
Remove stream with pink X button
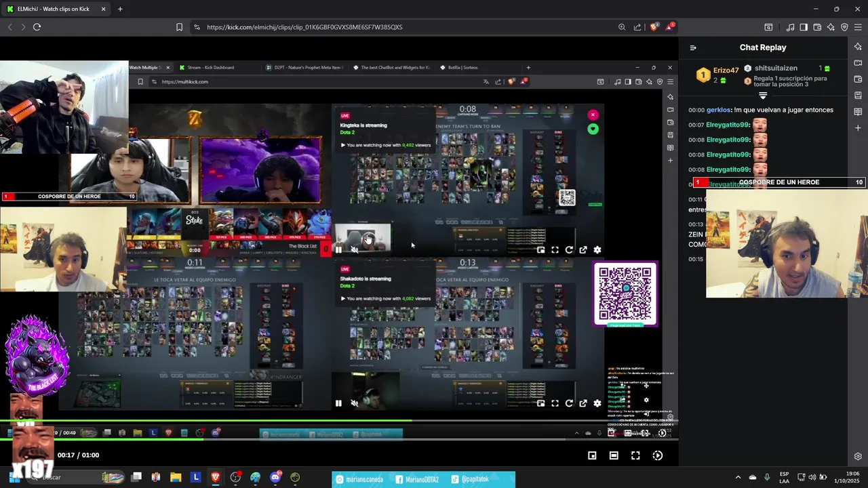[x=593, y=115]
